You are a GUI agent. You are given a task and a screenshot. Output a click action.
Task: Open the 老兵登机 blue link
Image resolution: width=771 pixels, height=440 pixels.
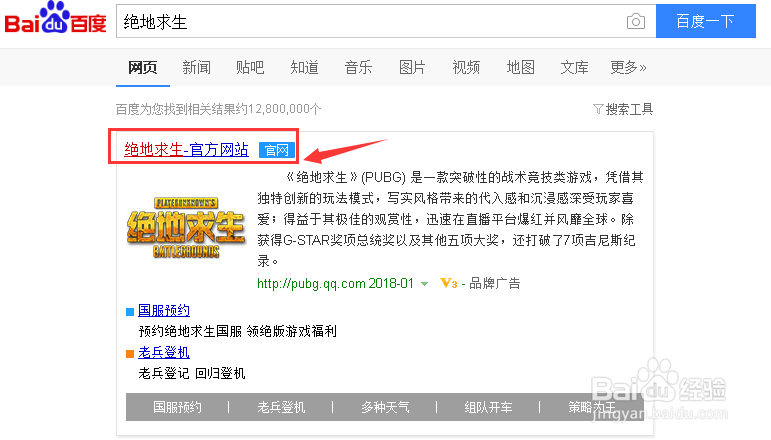click(164, 352)
